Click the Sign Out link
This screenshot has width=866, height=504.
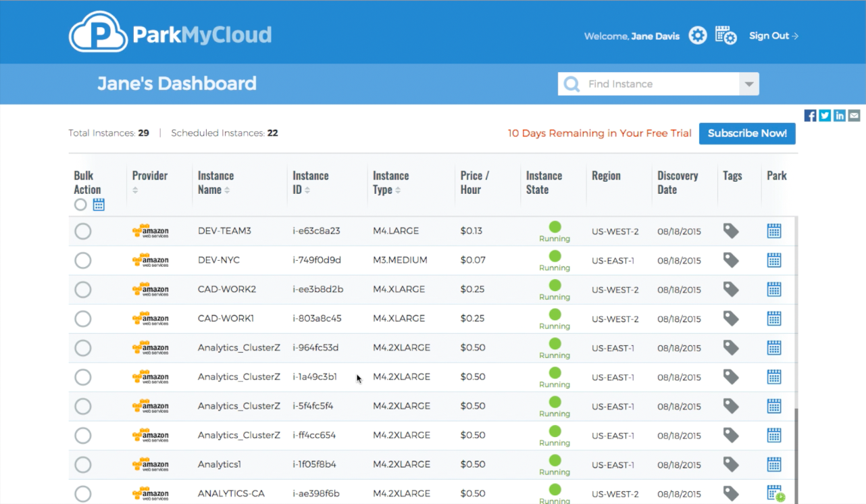tap(769, 35)
